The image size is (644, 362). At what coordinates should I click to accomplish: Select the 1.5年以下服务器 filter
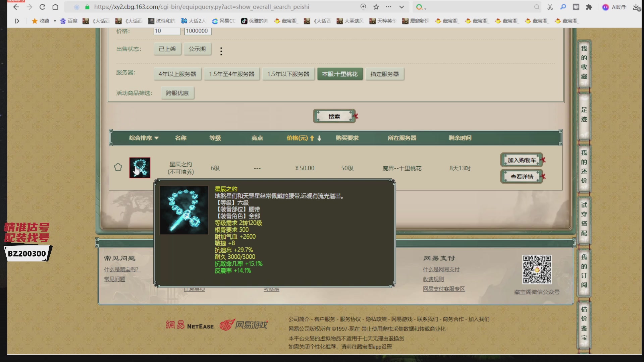click(288, 74)
